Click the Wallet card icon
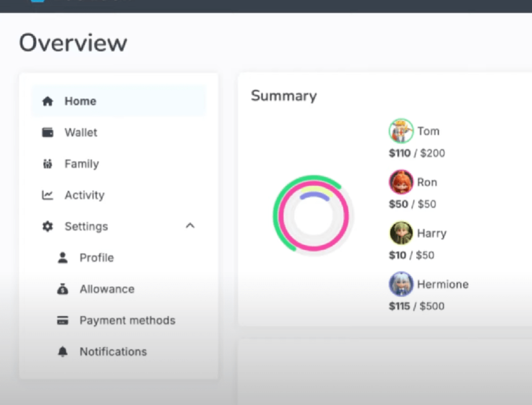The image size is (532, 405). pyautogui.click(x=48, y=132)
